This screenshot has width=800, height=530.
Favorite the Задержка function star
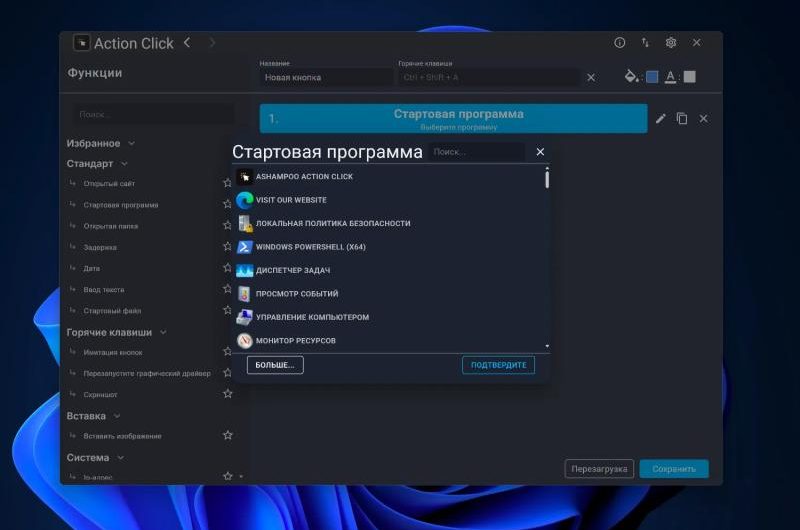coord(228,246)
